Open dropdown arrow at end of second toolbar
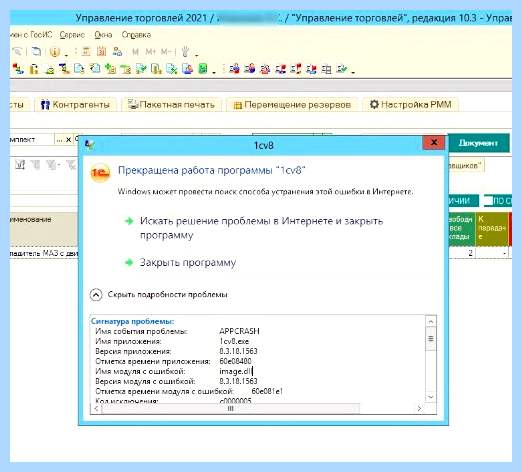The height and width of the screenshot is (472, 522). click(353, 71)
